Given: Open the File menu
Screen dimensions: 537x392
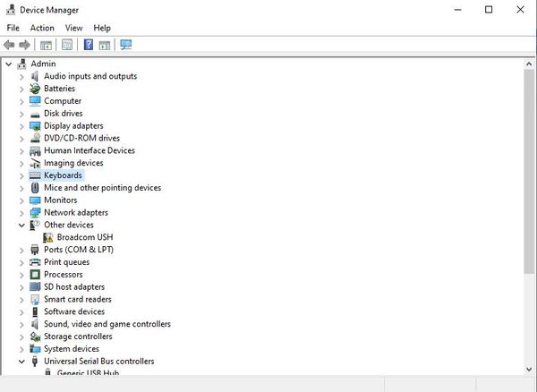Looking at the screenshot, I should (13, 28).
